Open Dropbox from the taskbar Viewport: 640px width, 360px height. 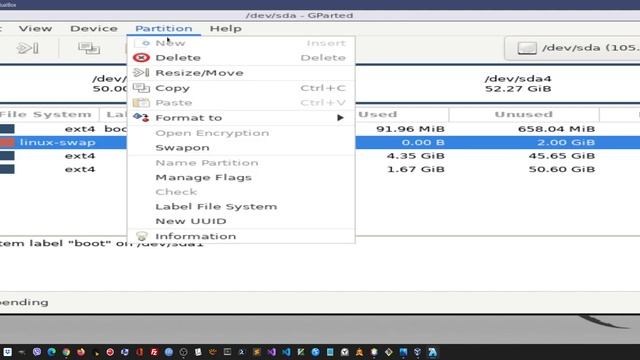[x=8, y=352]
